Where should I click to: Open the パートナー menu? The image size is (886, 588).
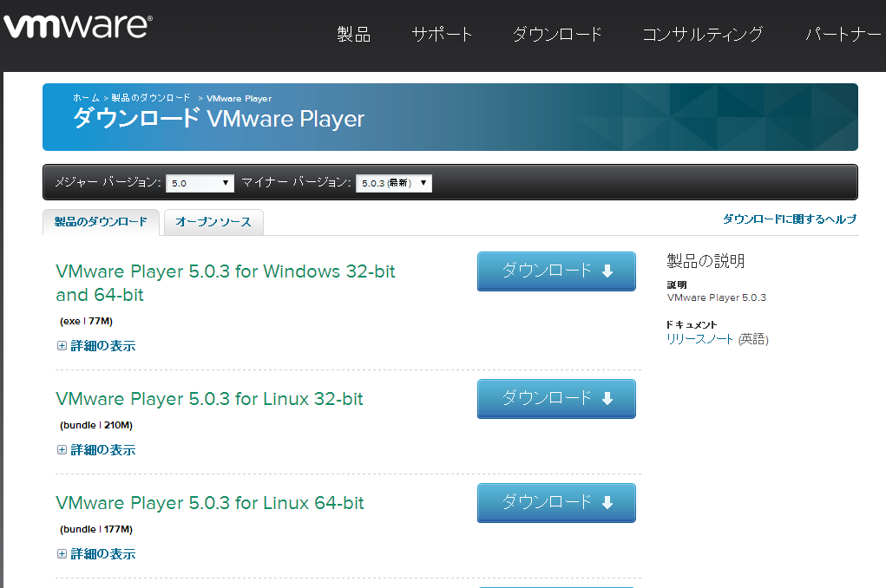coord(843,35)
